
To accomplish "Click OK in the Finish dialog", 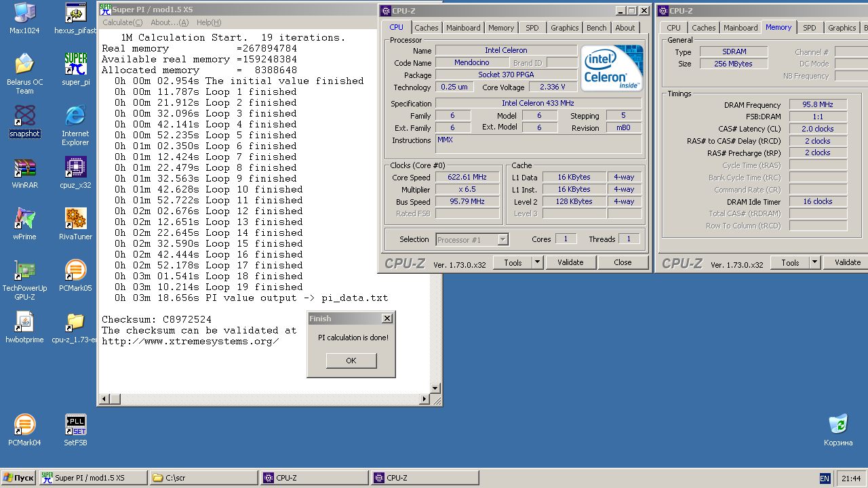I will click(x=351, y=361).
